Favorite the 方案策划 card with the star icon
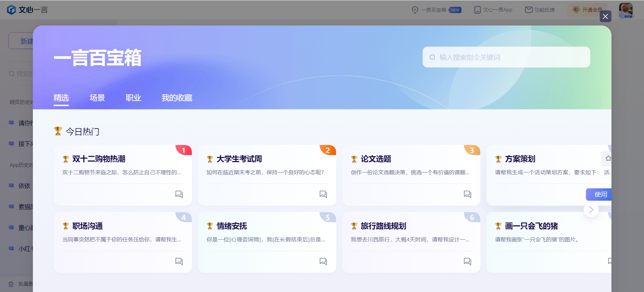Screen dimensions: 644x292 (608, 158)
